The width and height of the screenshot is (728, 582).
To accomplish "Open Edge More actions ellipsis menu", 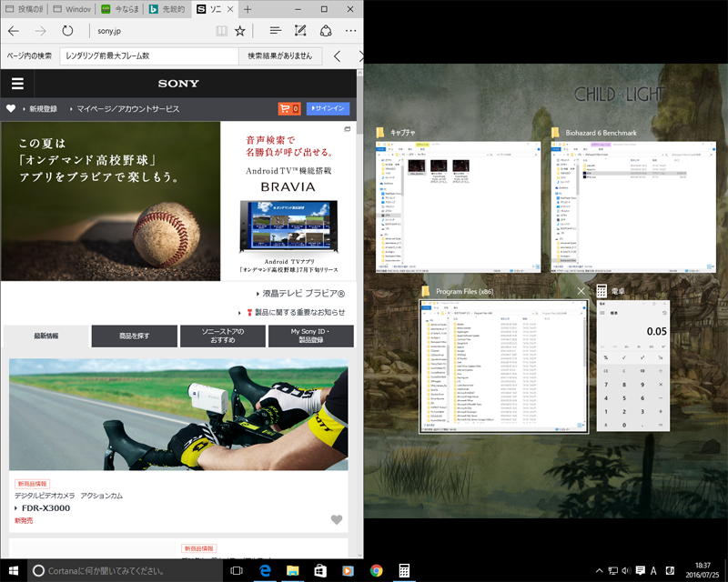I will click(350, 31).
